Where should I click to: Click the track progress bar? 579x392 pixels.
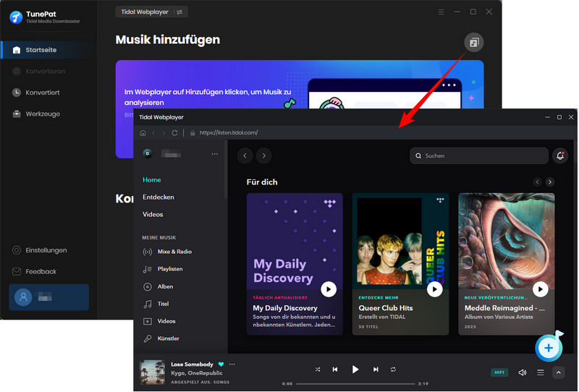pyautogui.click(x=355, y=384)
